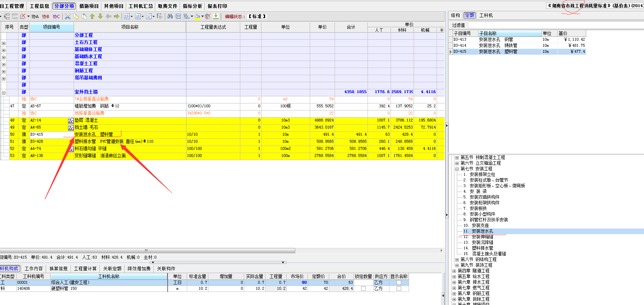Click the 定 quota toolbar icon

pos(149,16)
